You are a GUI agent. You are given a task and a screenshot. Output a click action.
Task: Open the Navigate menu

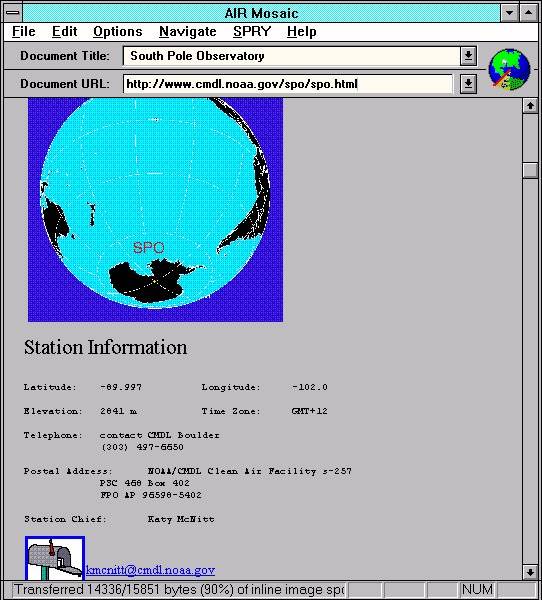point(188,31)
